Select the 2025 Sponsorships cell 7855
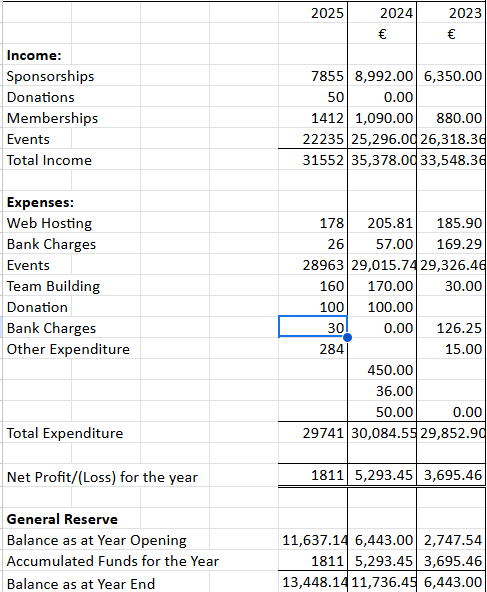The width and height of the screenshot is (487, 592). 313,76
